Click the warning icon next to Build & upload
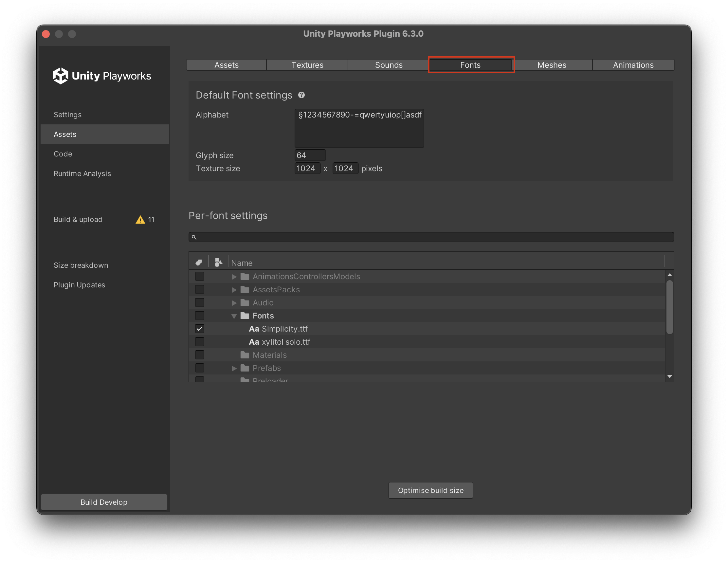The width and height of the screenshot is (728, 563). pos(140,220)
